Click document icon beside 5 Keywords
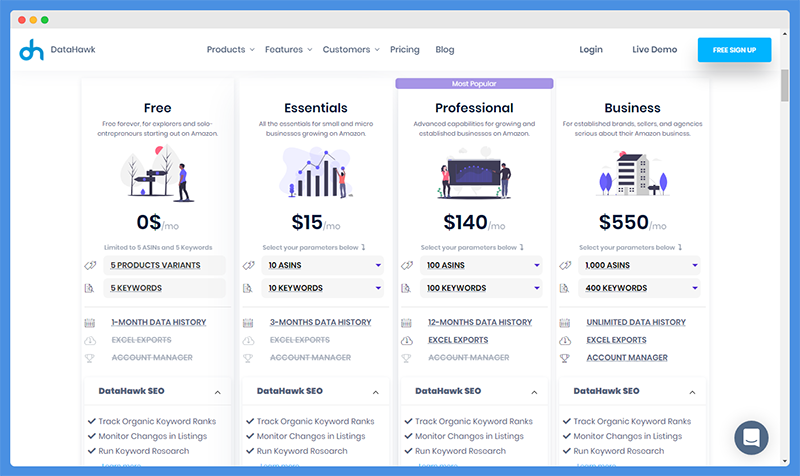Viewport: 800px width, 476px height. pyautogui.click(x=89, y=288)
